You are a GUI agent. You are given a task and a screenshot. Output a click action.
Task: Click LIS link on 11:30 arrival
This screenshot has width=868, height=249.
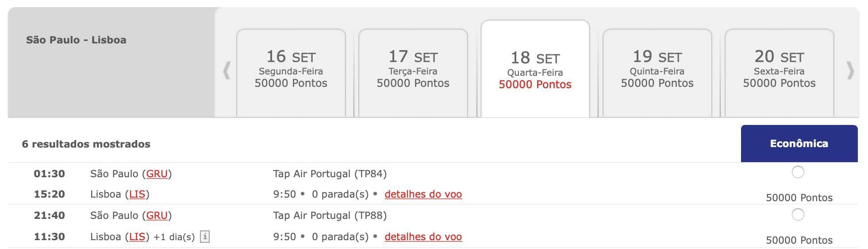(x=137, y=237)
